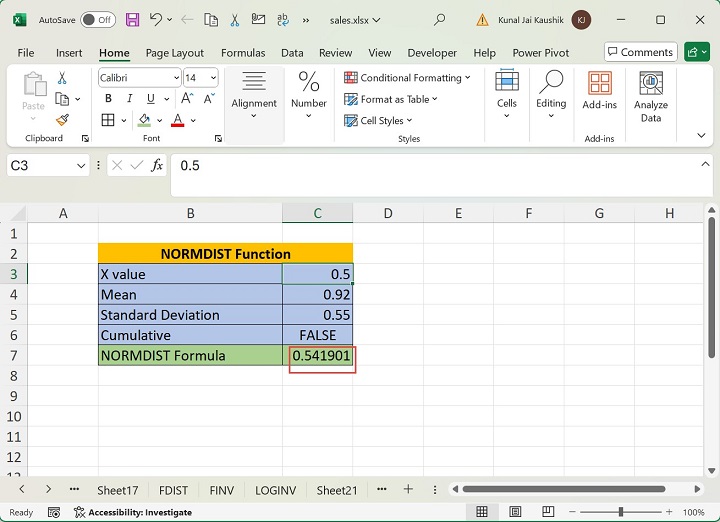This screenshot has width=720, height=522.
Task: Click the Search magnifier in title bar
Action: (x=439, y=19)
